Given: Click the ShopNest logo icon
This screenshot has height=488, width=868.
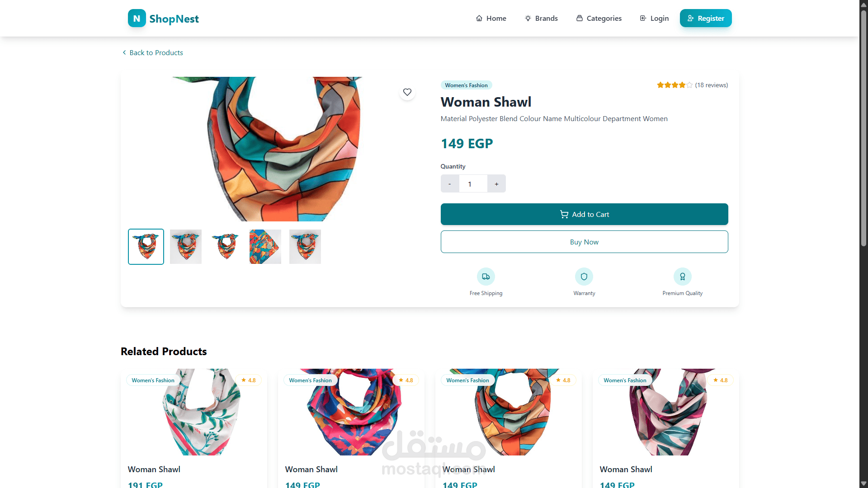Looking at the screenshot, I should click(x=137, y=19).
